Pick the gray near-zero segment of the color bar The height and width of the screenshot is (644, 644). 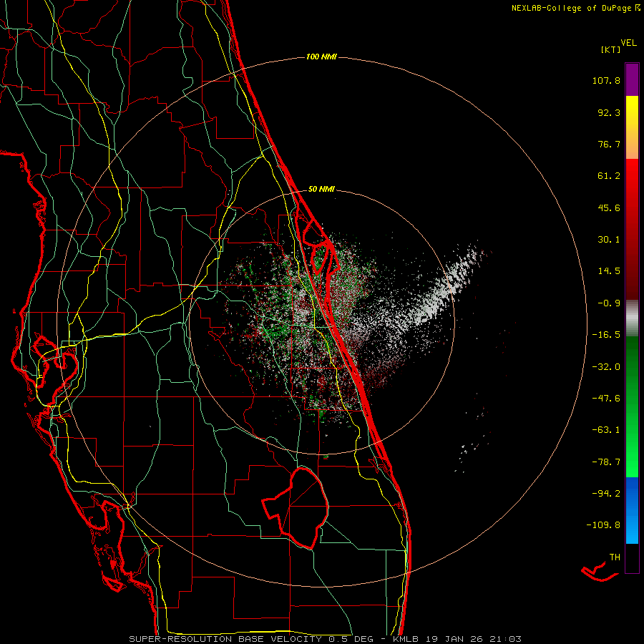(x=632, y=316)
